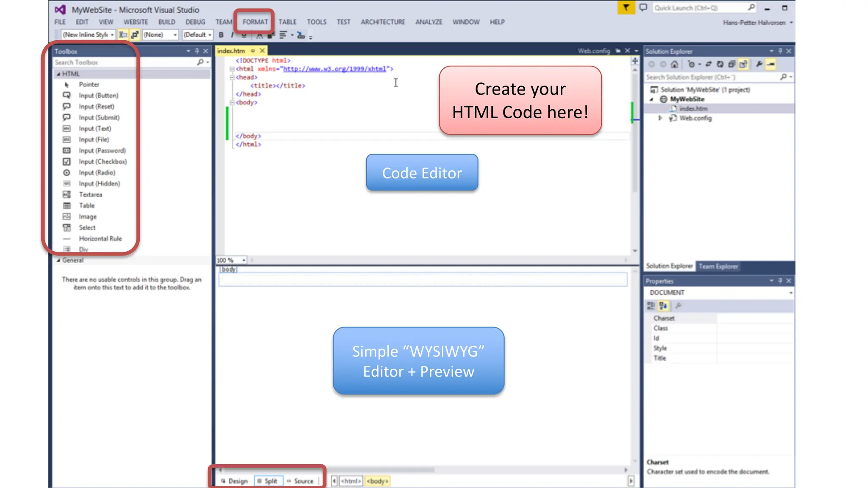
Task: Click Solution Explorer Home icon
Action: click(x=674, y=64)
